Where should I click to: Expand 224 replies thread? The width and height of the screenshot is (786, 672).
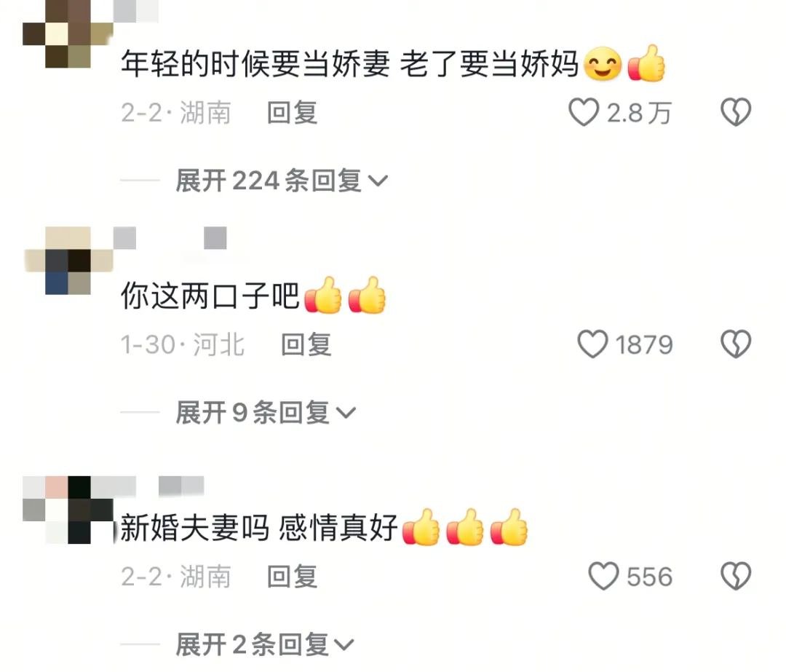point(281,181)
